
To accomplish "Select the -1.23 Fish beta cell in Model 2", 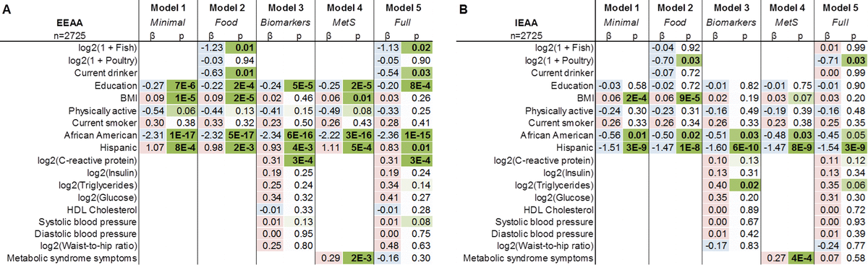I will click(x=210, y=47).
